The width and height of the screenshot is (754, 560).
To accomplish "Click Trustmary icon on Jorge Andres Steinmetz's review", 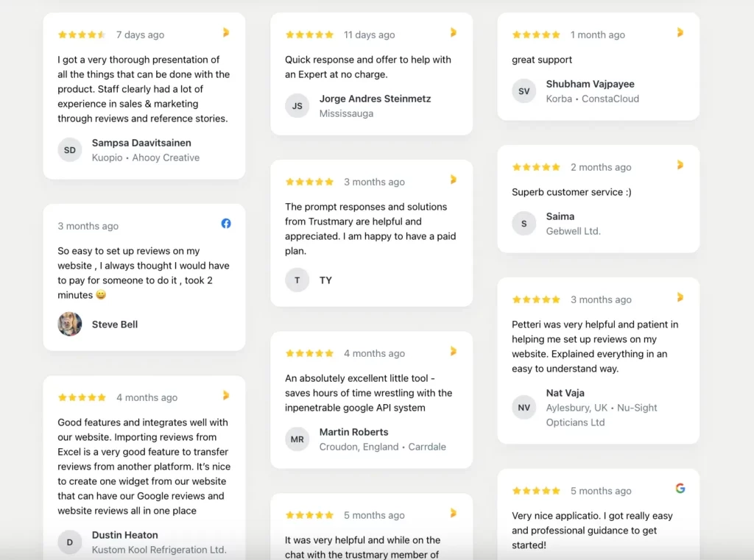I will point(453,32).
